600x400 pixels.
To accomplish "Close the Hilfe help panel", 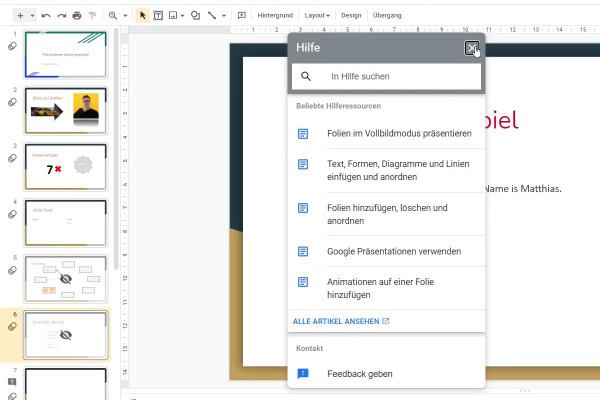I will pos(472,48).
